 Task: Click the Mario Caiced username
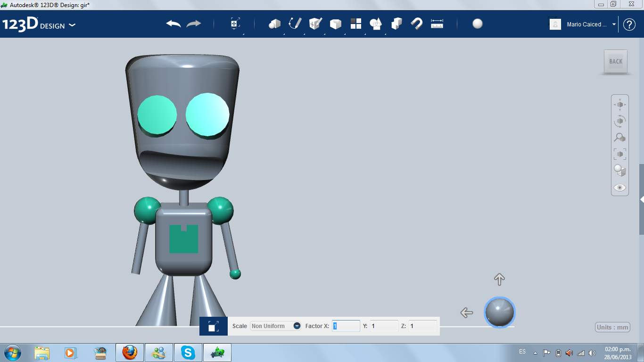587,25
